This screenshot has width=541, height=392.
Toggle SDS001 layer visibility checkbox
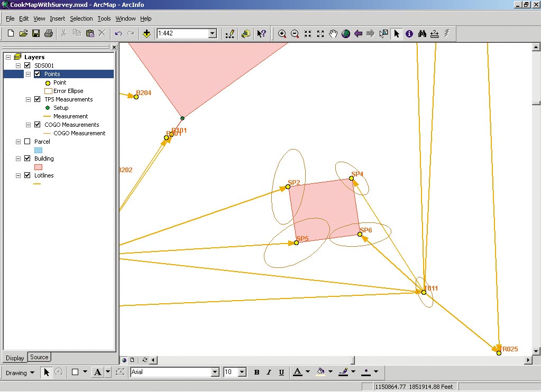27,66
